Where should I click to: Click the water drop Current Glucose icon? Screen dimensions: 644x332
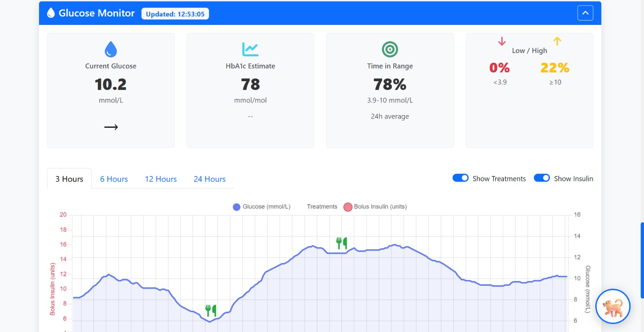(111, 49)
